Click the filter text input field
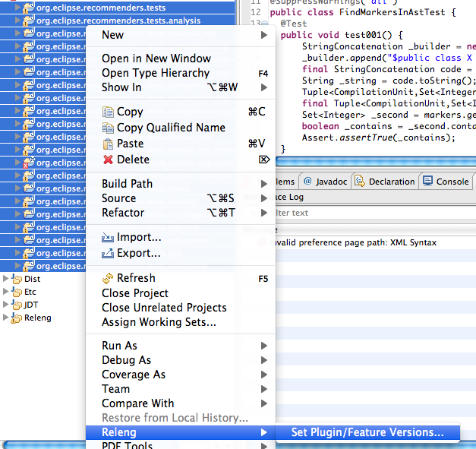 coord(375,213)
